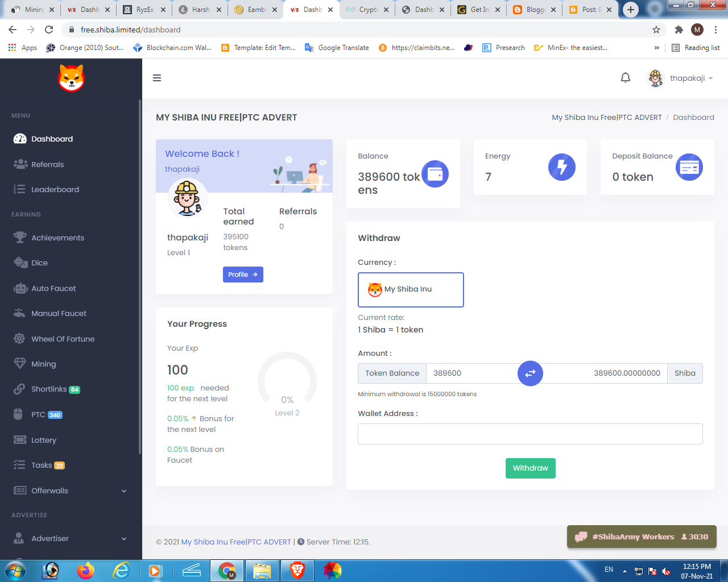Screen dimensions: 728x582
Task: Click the browser back arrow
Action: coord(13,30)
